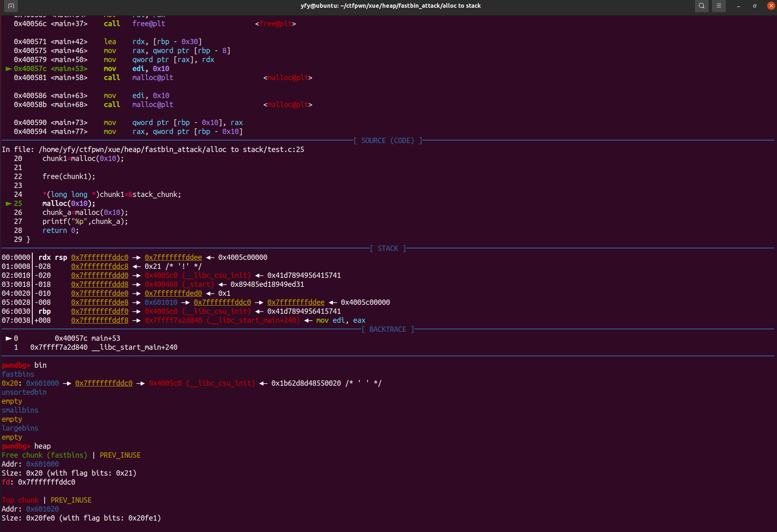This screenshot has width=777, height=532.
Task: Click the 'SOURCE (CODE)' section header
Action: (387, 141)
